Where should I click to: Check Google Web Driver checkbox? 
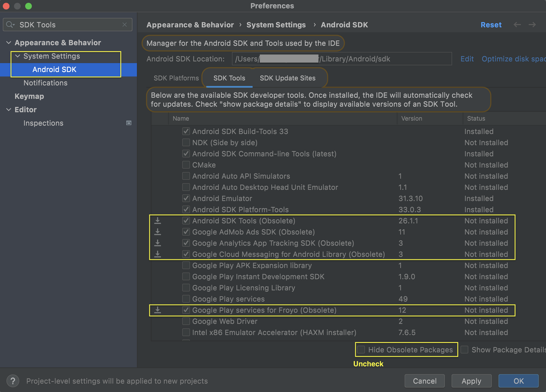(186, 321)
